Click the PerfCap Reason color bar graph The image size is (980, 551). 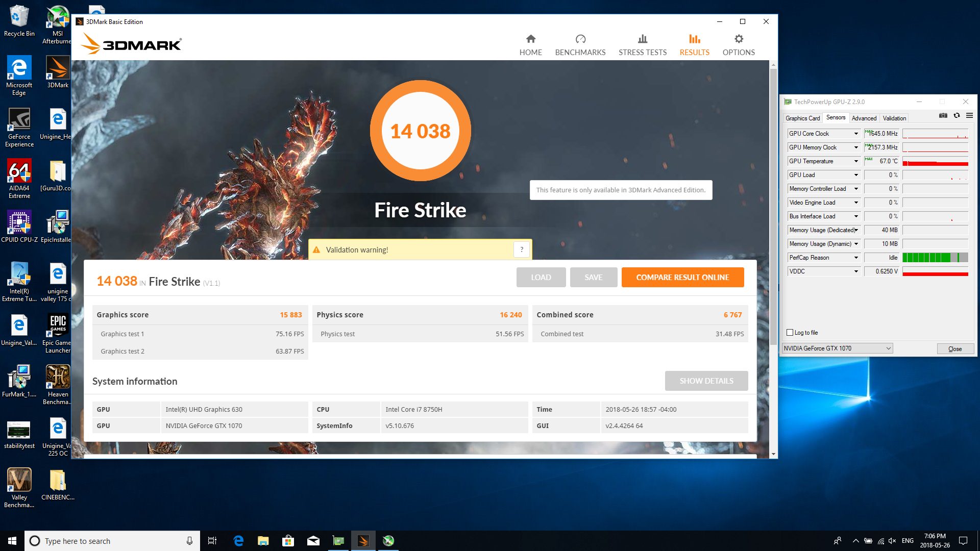(x=935, y=258)
